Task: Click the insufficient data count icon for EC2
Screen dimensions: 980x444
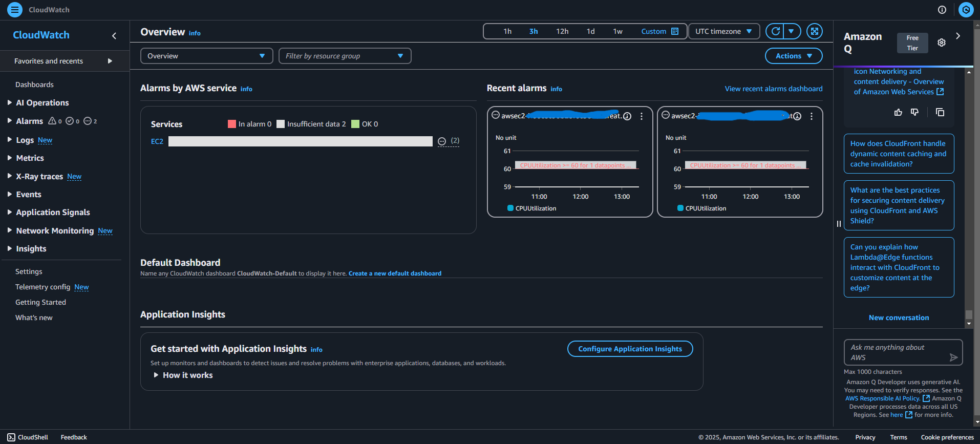Action: coord(442,141)
